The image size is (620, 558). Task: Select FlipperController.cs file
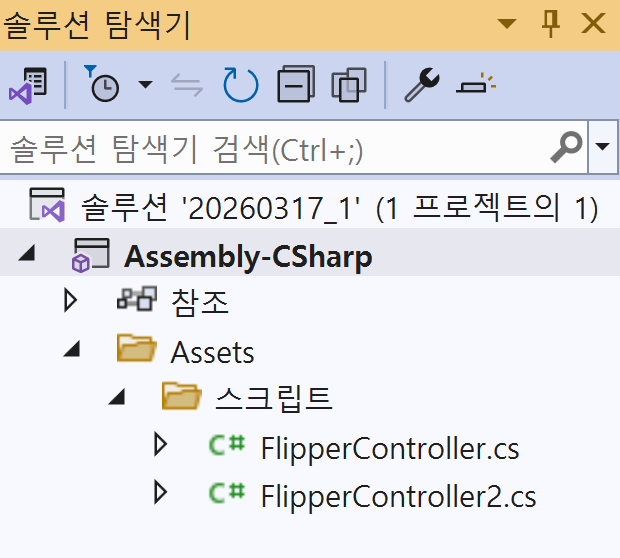tap(389, 446)
